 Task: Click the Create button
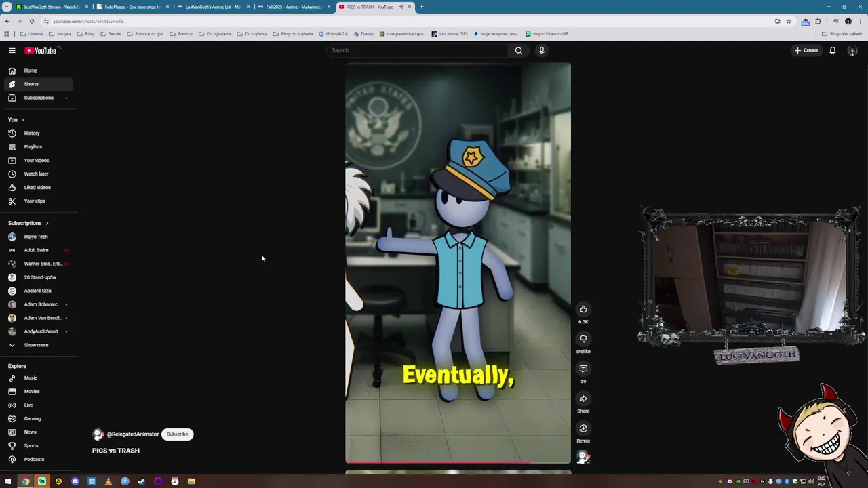point(807,50)
